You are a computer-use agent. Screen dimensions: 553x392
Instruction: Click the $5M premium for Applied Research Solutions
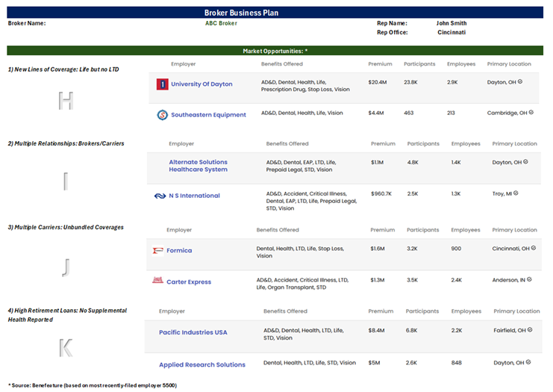click(374, 363)
